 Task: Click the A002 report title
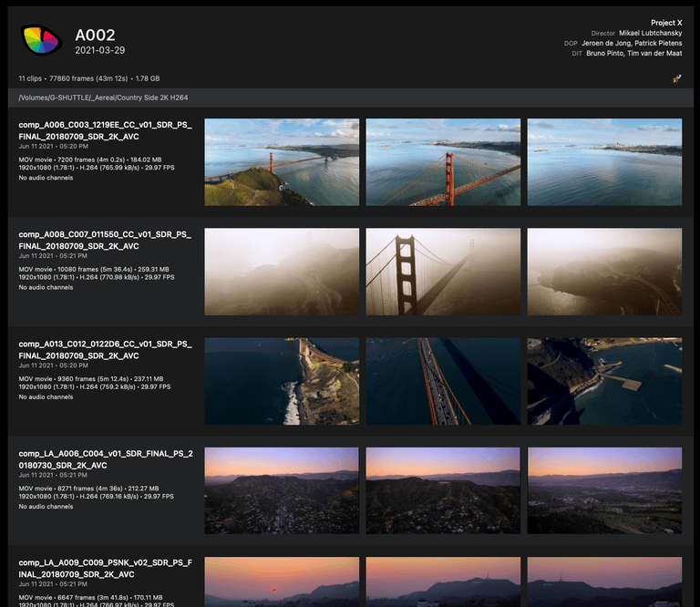tap(95, 36)
